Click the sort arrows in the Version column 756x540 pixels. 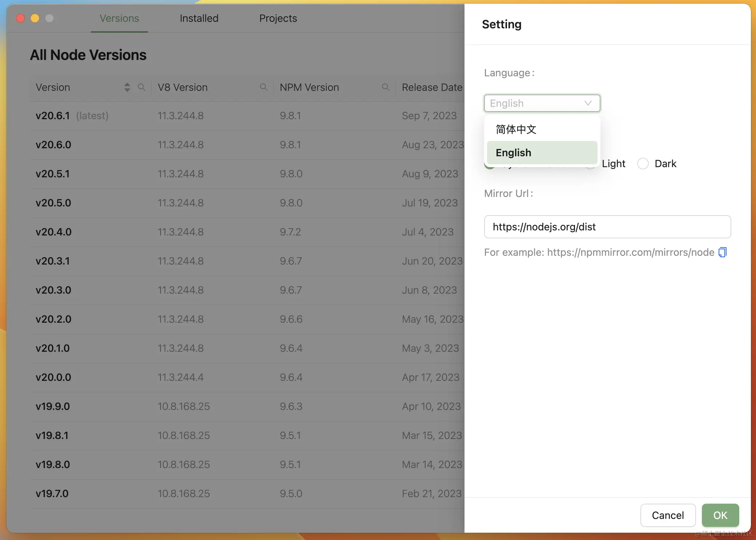point(127,87)
